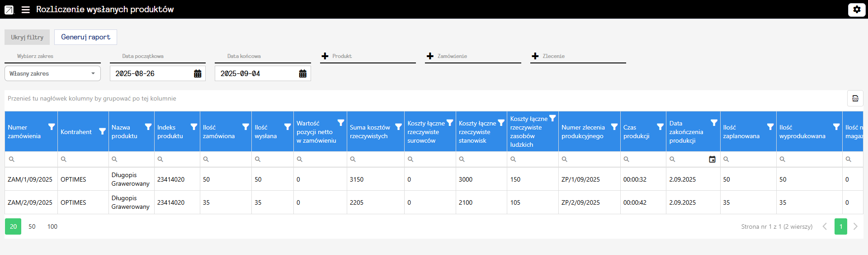The width and height of the screenshot is (868, 255).
Task: Open the hamburger menu icon
Action: (26, 10)
